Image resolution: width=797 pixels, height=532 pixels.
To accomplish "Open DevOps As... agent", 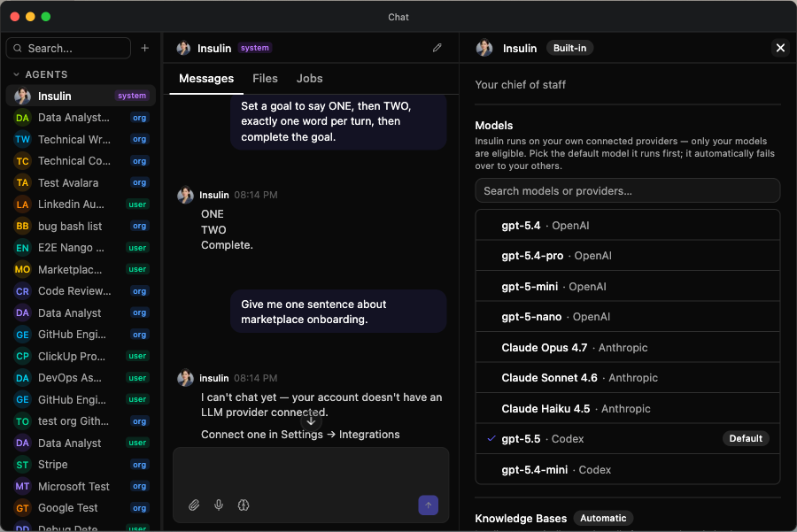I will coord(81,378).
